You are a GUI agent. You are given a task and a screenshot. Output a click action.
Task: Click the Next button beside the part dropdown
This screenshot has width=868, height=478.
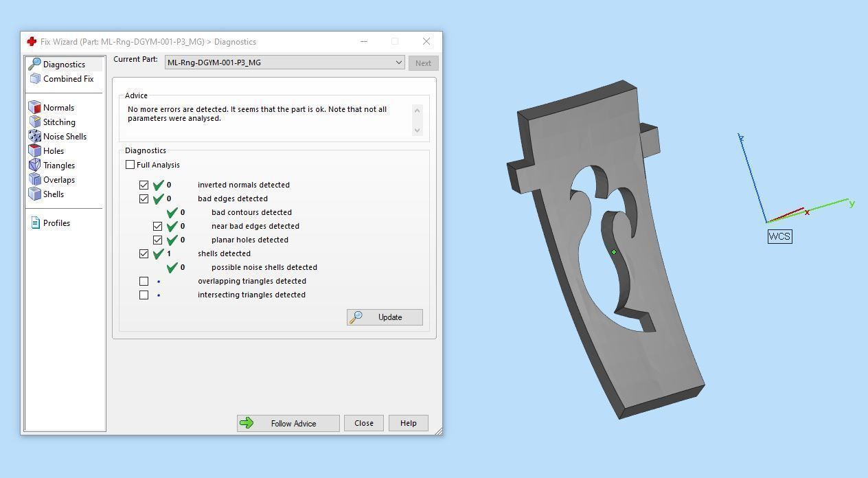pos(423,63)
